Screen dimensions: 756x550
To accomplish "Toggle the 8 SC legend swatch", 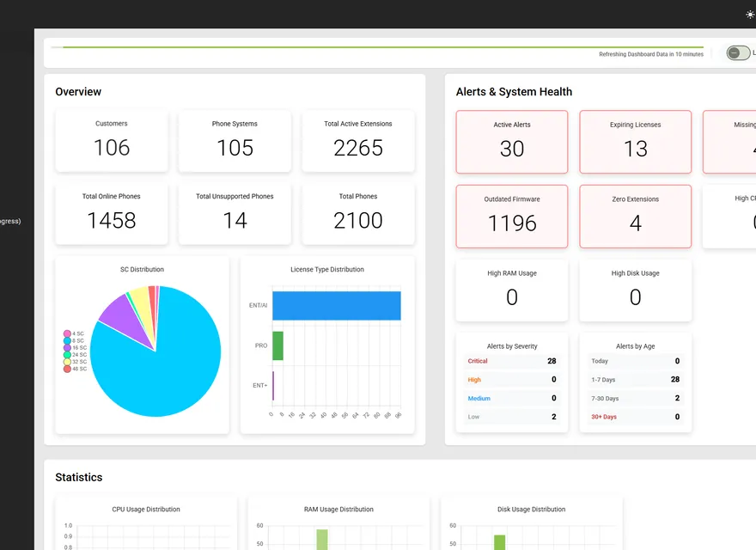I will point(67,340).
